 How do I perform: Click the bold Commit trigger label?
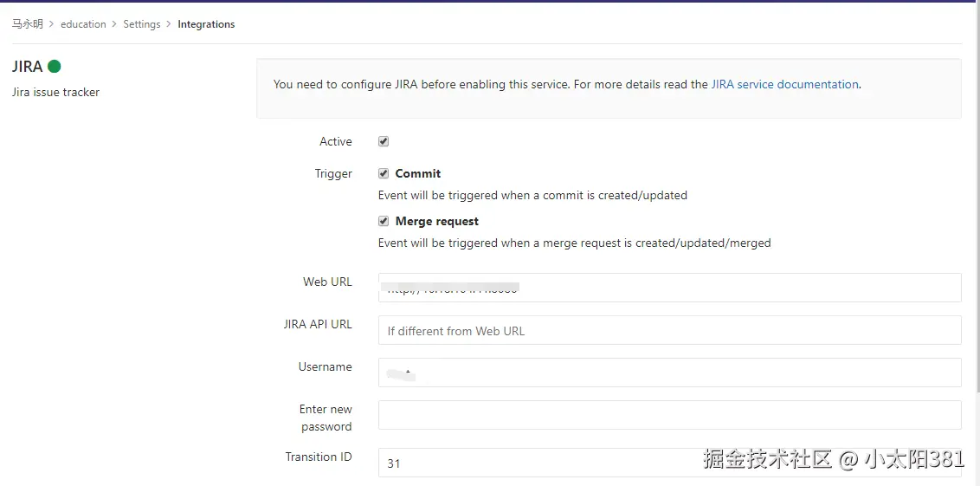pyautogui.click(x=418, y=173)
